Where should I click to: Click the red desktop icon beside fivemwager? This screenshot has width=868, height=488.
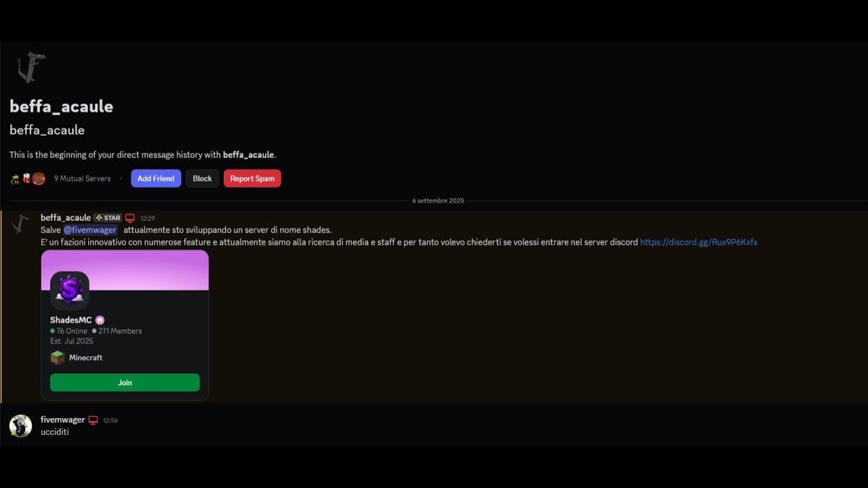94,420
